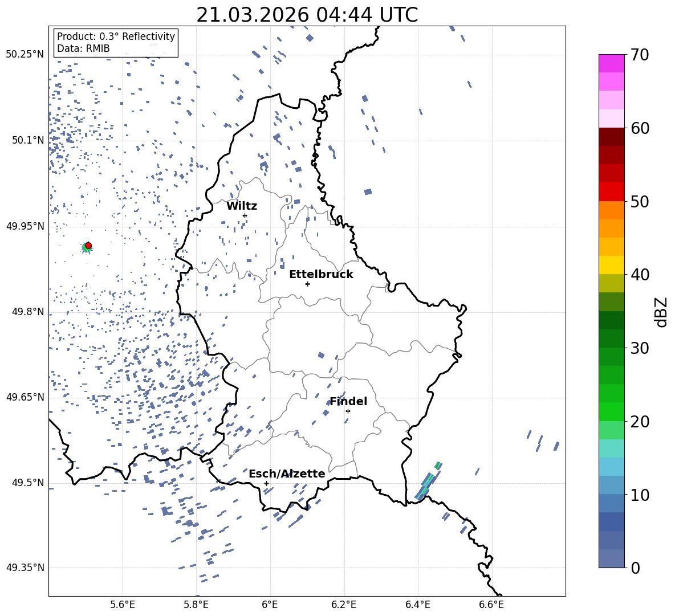Click the 6°E longitude label
This screenshot has height=616, width=675.
point(270,605)
